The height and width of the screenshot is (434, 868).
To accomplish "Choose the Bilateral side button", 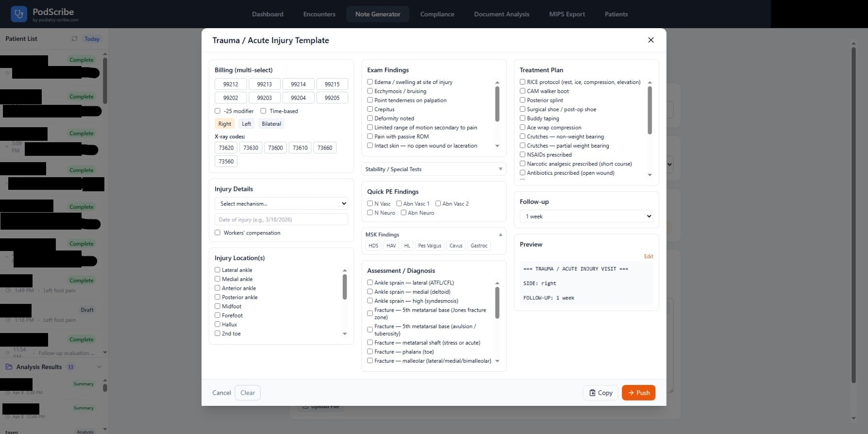I will [271, 124].
